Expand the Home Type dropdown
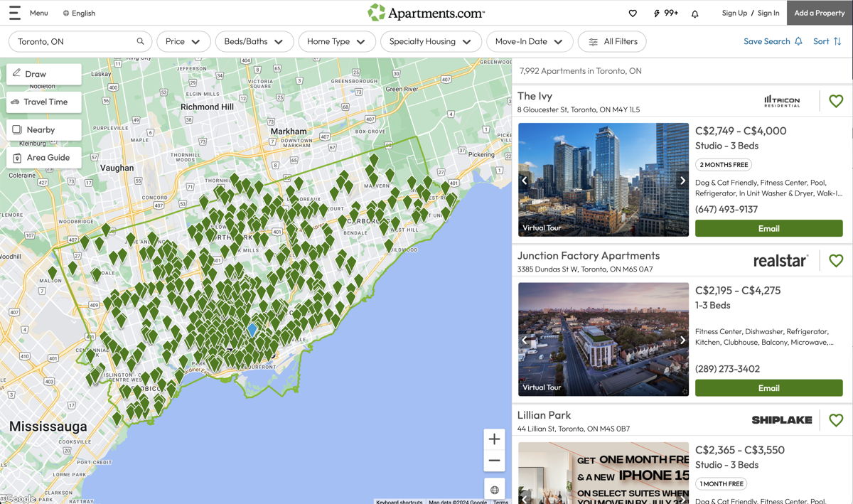The width and height of the screenshot is (853, 504). (337, 41)
